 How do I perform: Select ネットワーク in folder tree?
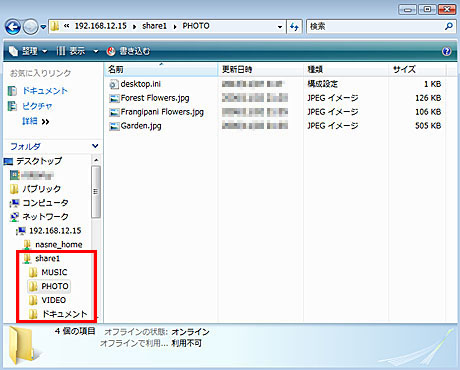pyautogui.click(x=45, y=217)
